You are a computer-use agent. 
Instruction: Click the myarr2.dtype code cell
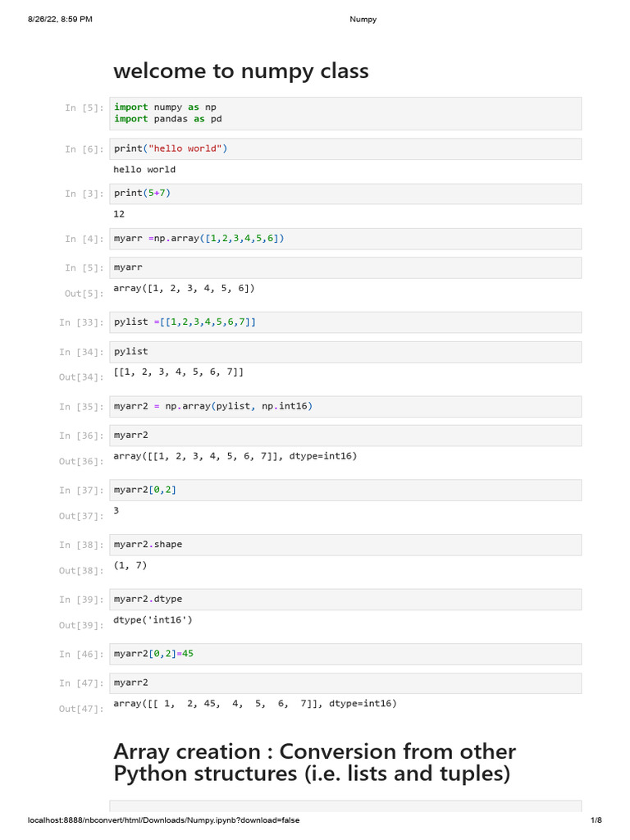click(x=345, y=600)
